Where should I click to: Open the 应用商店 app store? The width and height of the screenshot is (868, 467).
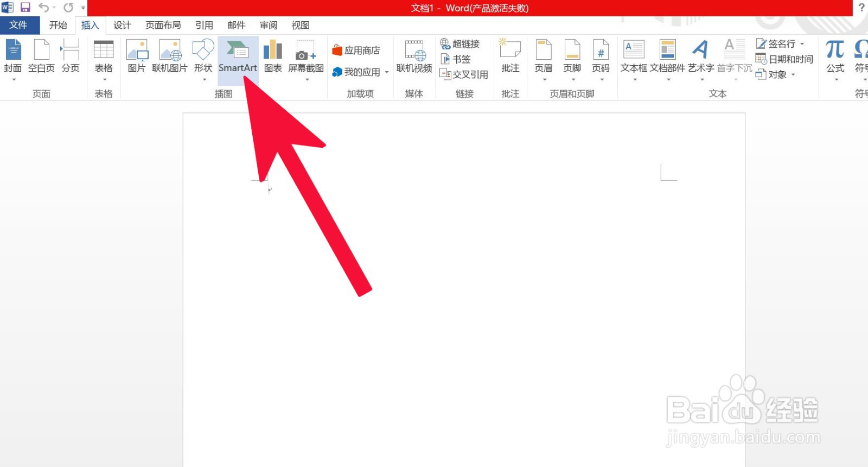point(356,51)
